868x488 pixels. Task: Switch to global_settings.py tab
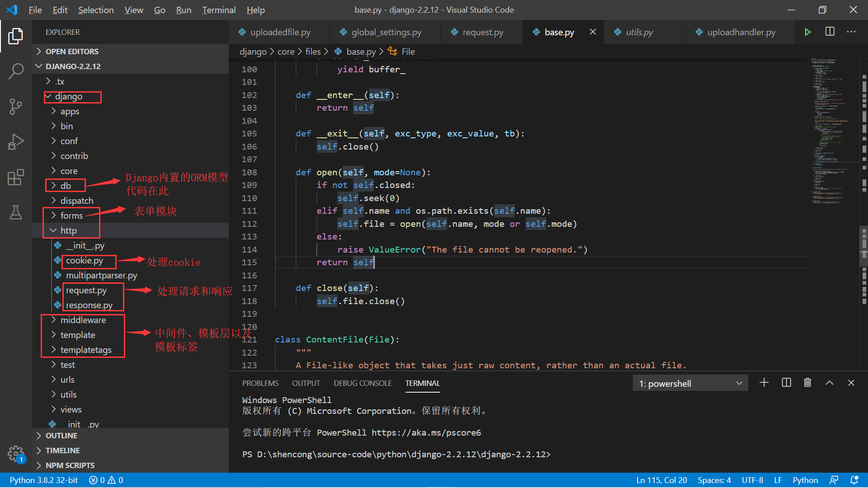386,32
